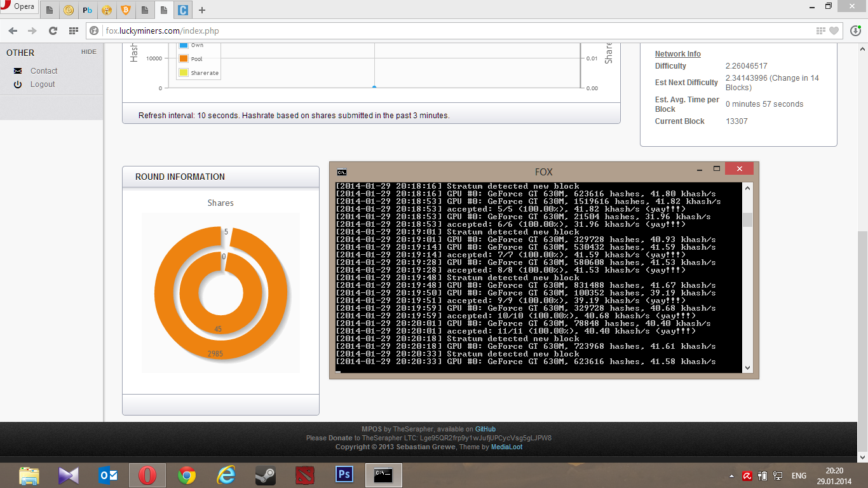Open the Contact link in sidebar
Screen dimensions: 868x488
click(x=44, y=71)
